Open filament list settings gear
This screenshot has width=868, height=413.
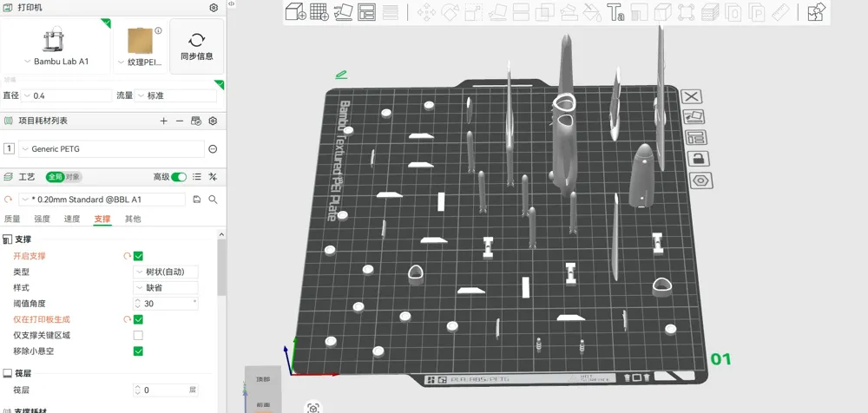[x=213, y=121]
